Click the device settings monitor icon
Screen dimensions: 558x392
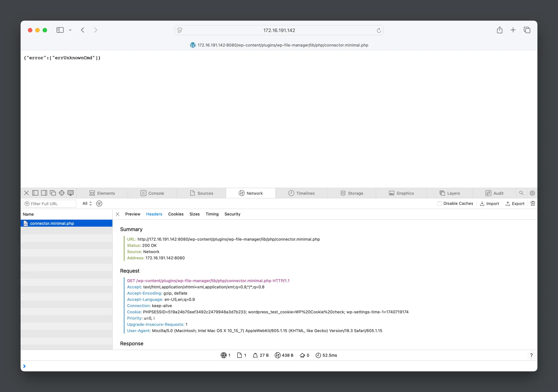click(71, 193)
